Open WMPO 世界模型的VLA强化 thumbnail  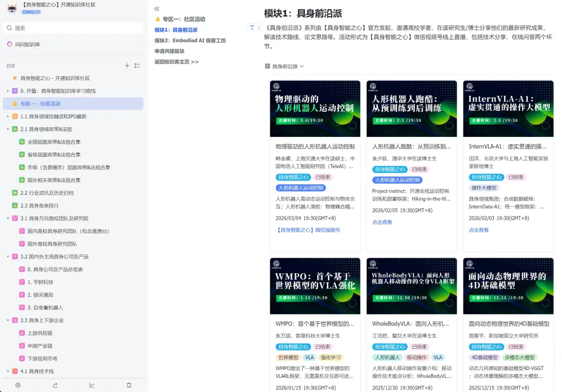tap(315, 286)
